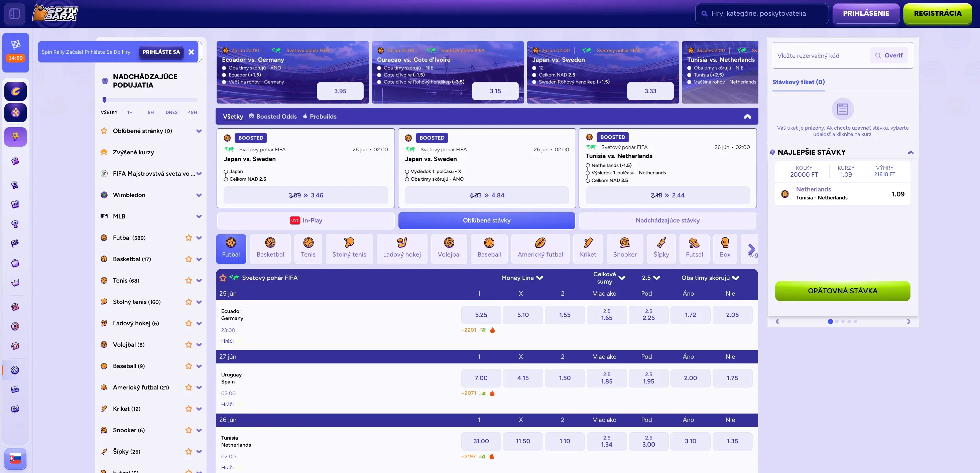Adjust the upcoming events time slider handle
980x473 pixels.
point(104,100)
